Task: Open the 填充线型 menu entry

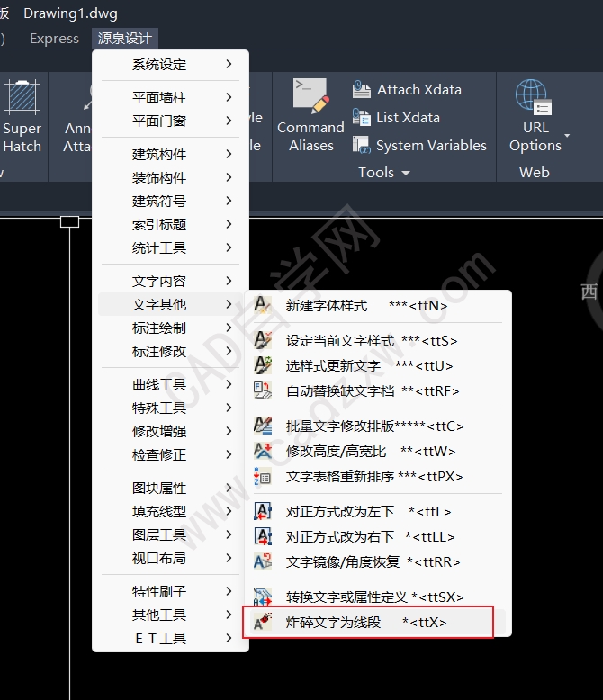Action: pyautogui.click(x=170, y=511)
